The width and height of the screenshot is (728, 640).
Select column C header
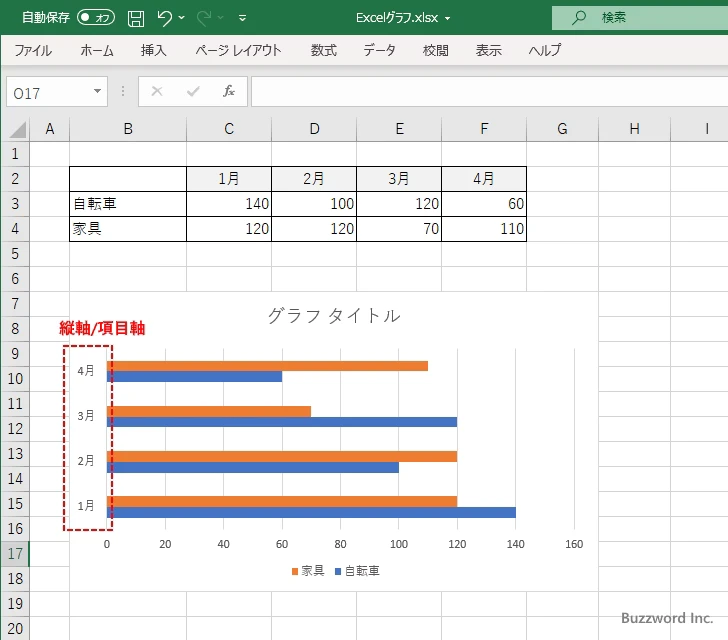click(229, 129)
